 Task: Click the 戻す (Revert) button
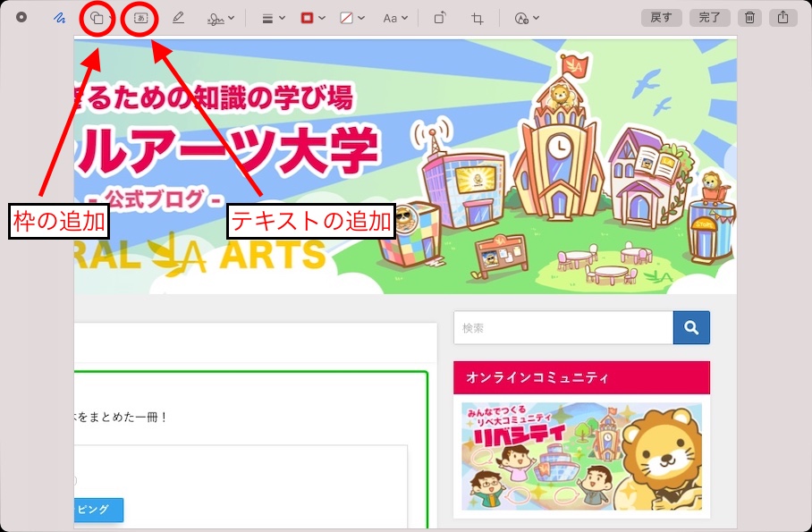(x=661, y=18)
